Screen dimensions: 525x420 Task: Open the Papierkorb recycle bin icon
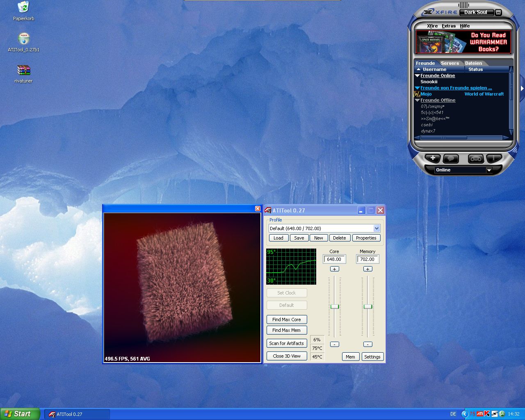coord(23,11)
